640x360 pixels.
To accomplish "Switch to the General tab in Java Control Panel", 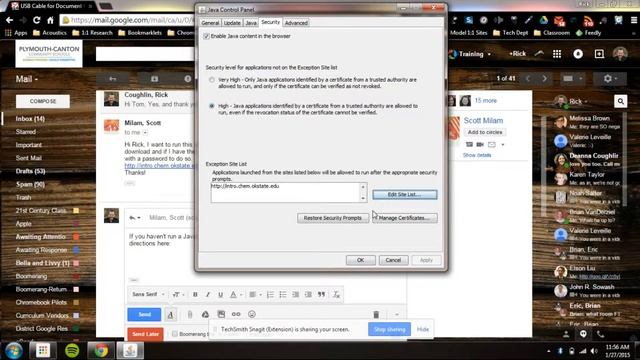I will (210, 23).
